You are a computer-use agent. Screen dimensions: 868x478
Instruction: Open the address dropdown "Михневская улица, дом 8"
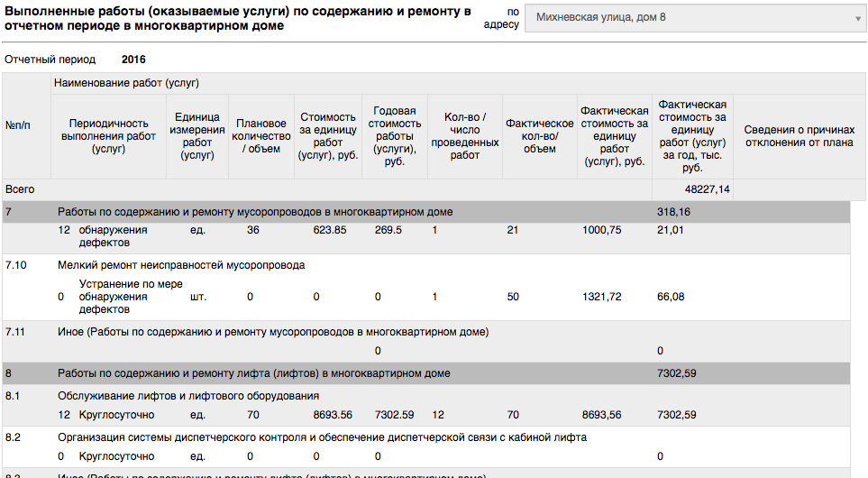pos(695,17)
